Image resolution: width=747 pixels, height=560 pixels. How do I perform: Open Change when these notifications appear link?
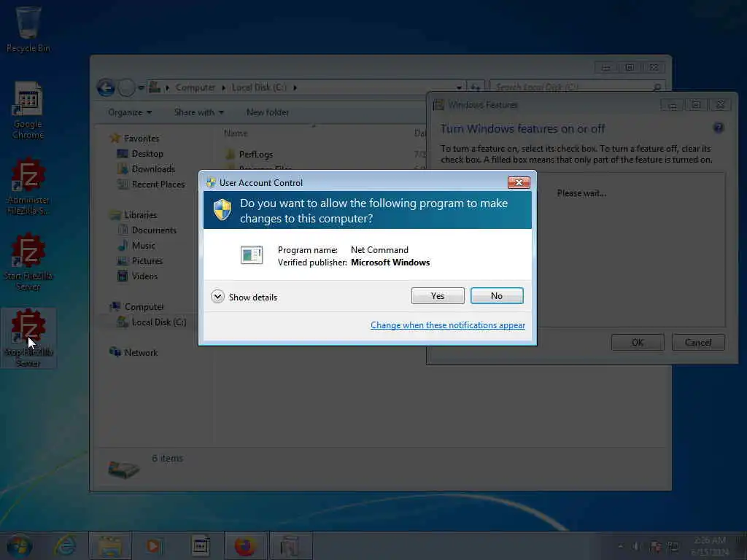(447, 324)
